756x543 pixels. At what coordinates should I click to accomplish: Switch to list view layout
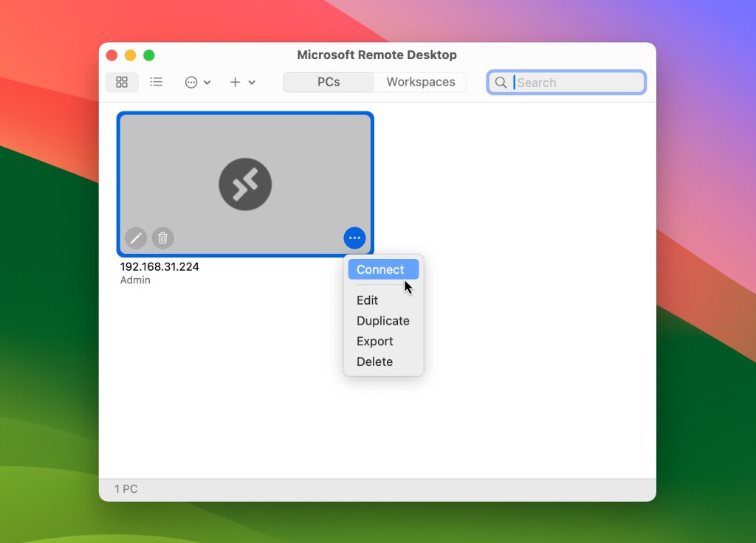click(x=157, y=82)
